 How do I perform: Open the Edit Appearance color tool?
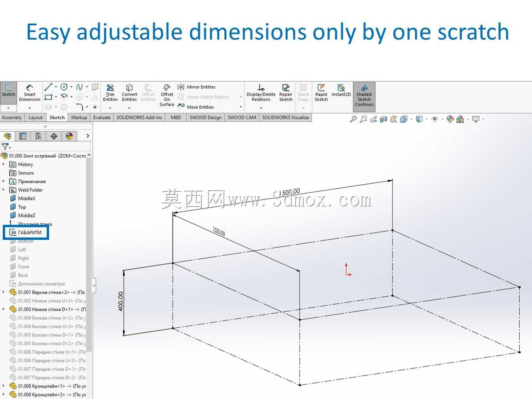point(450,119)
